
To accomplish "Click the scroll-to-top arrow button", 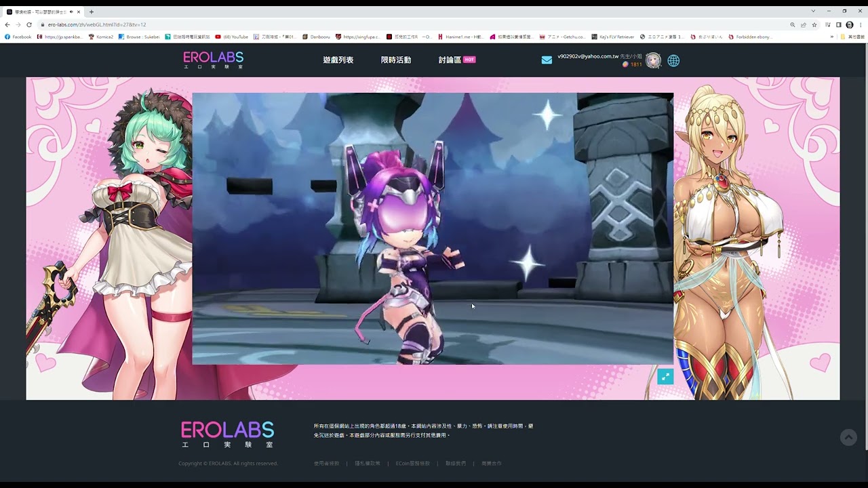I will coord(848,437).
